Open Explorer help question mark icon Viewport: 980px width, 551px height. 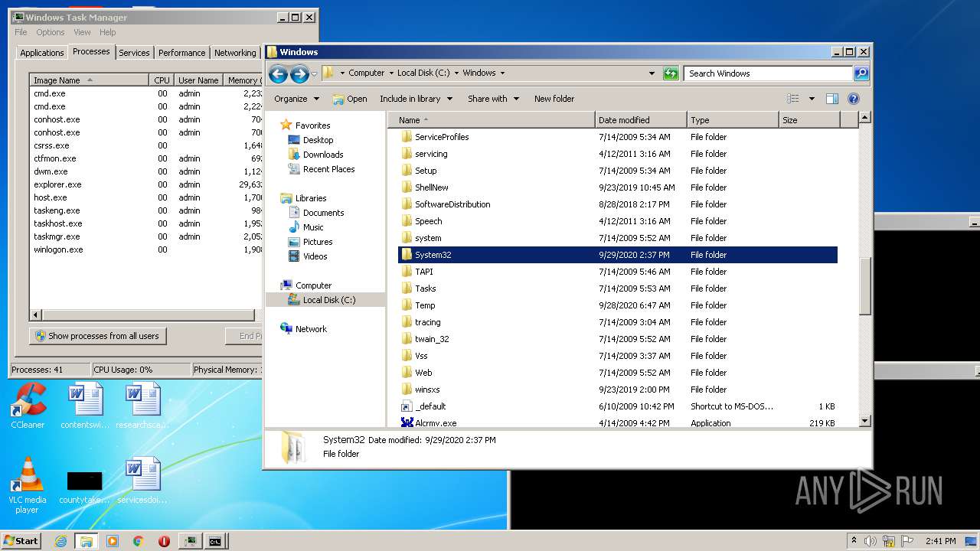[854, 99]
